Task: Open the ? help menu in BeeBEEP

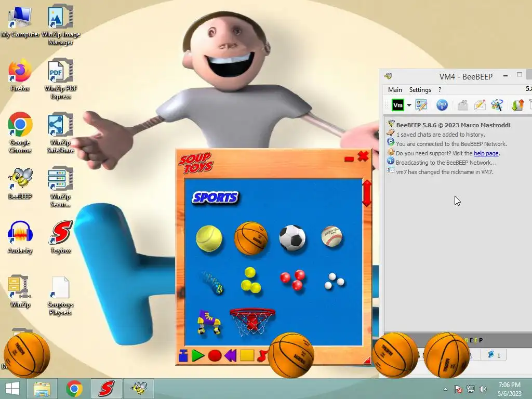Action: (x=440, y=89)
